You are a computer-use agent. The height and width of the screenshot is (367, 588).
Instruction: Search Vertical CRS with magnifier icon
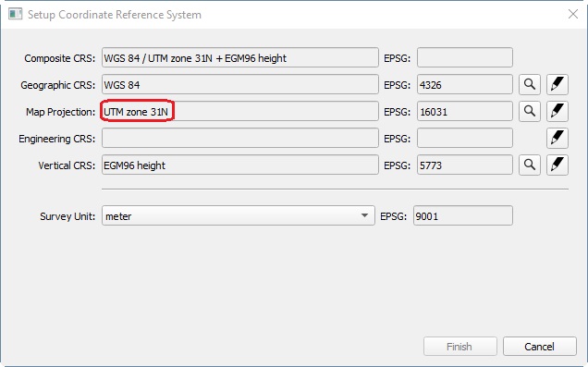(530, 165)
